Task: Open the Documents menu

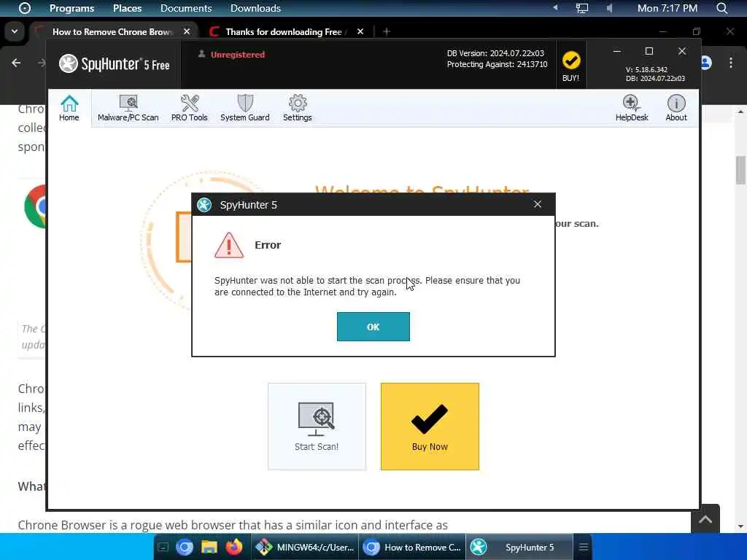Action: pyautogui.click(x=186, y=8)
